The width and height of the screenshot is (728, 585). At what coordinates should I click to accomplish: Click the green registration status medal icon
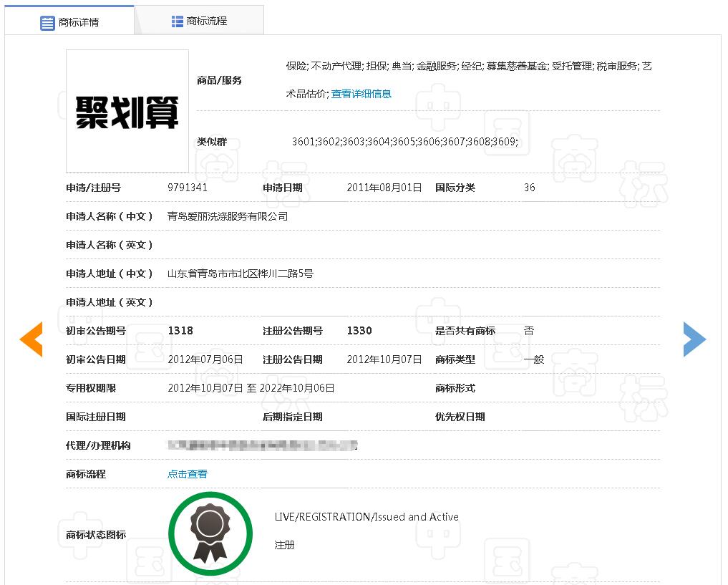tap(210, 534)
